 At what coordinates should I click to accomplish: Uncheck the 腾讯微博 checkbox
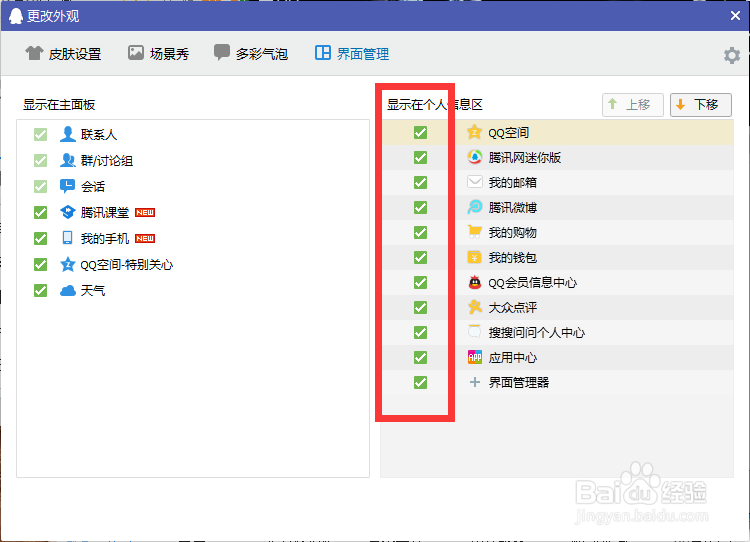(x=420, y=208)
